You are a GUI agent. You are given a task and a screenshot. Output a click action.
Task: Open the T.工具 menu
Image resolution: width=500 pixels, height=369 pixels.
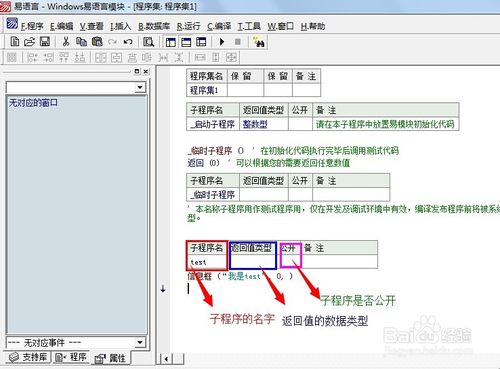(249, 26)
